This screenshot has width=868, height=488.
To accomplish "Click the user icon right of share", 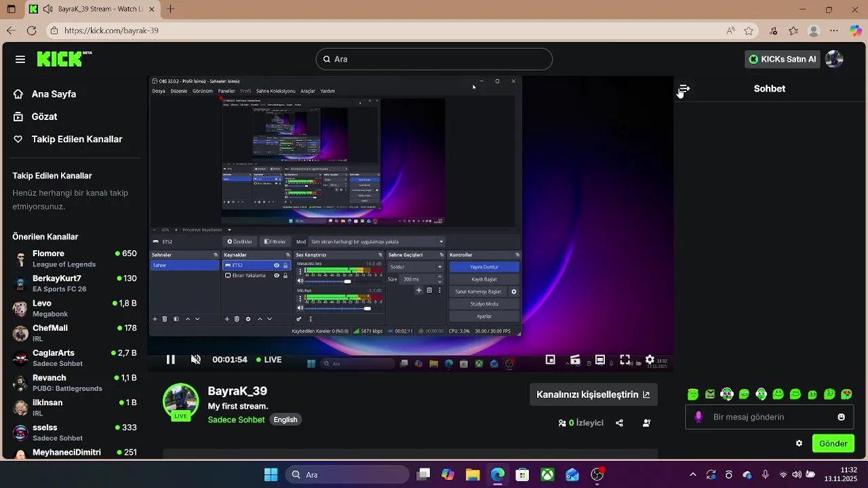I will point(646,423).
